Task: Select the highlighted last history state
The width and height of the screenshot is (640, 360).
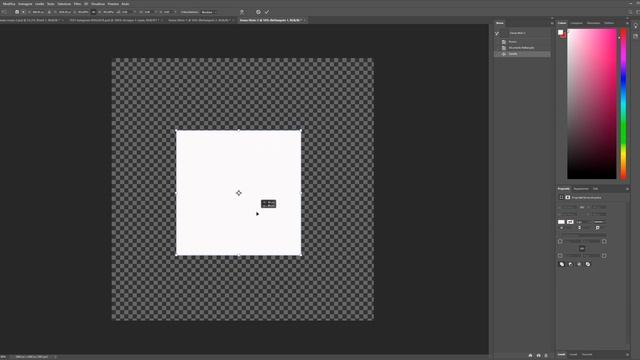Action: click(x=522, y=54)
